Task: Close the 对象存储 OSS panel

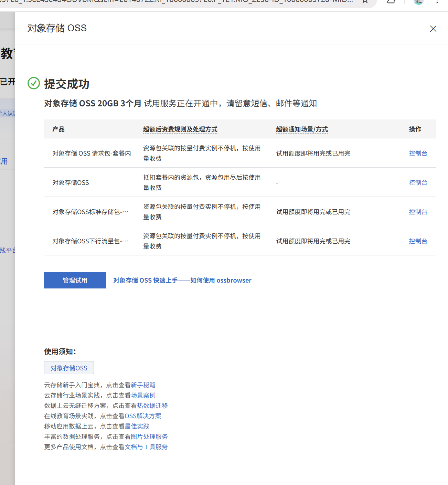Action: (433, 29)
